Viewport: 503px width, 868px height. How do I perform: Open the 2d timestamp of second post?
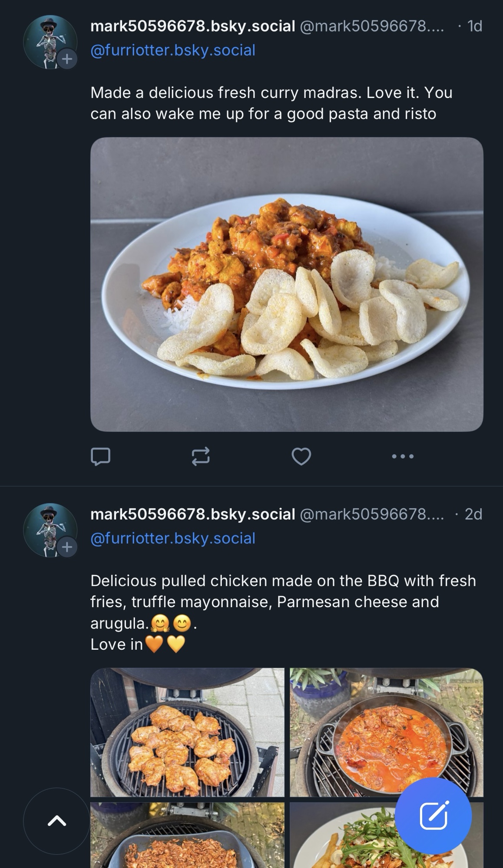point(473,514)
